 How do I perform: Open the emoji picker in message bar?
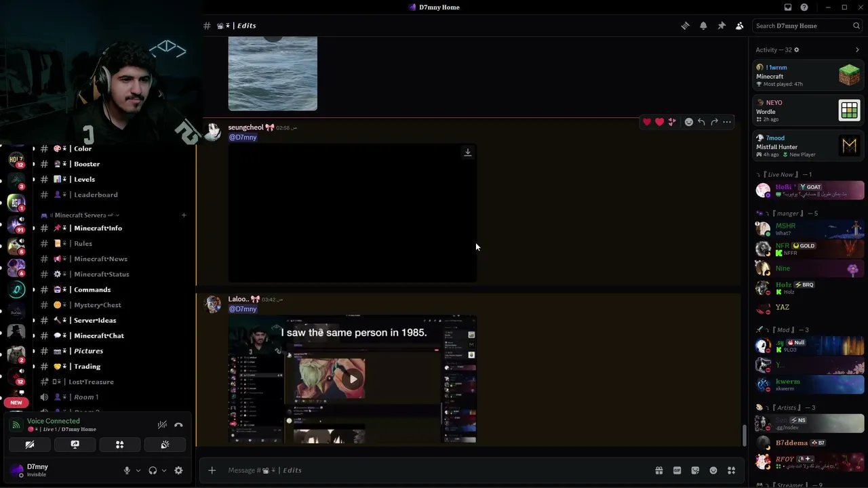713,470
